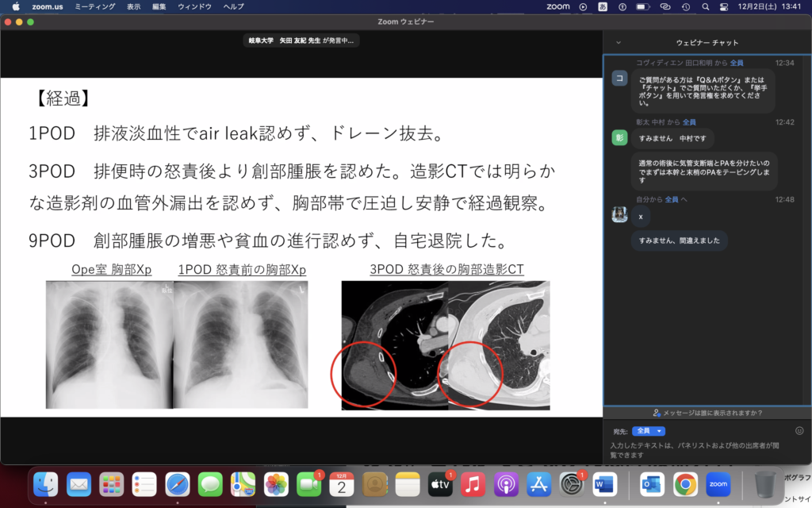Collapse the webinar chat panel chevron
The image size is (812, 508).
click(619, 42)
